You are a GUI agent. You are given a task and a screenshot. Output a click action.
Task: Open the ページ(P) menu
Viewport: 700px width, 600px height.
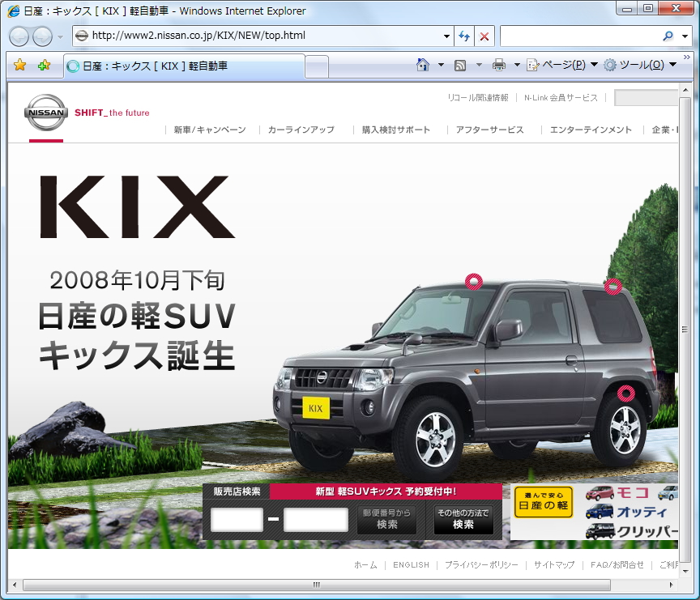562,65
